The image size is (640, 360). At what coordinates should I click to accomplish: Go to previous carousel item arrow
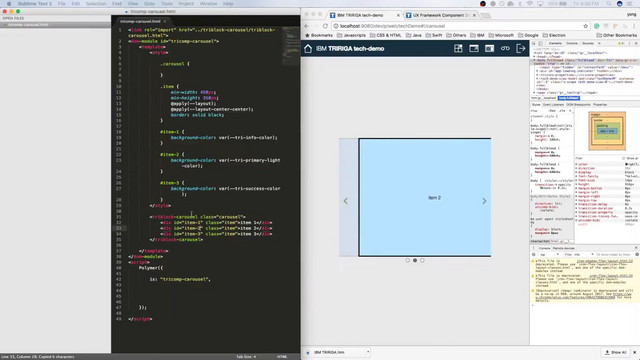coord(346,201)
